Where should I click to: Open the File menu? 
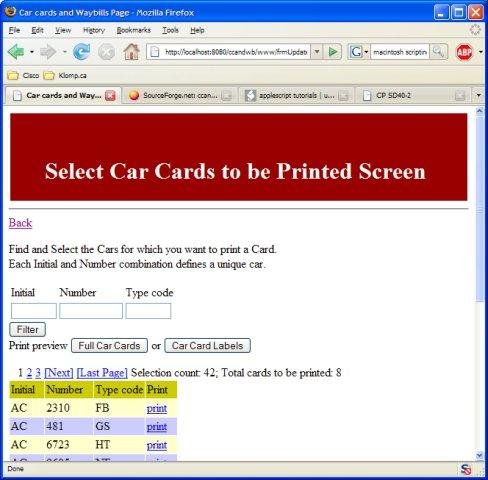pos(14,30)
